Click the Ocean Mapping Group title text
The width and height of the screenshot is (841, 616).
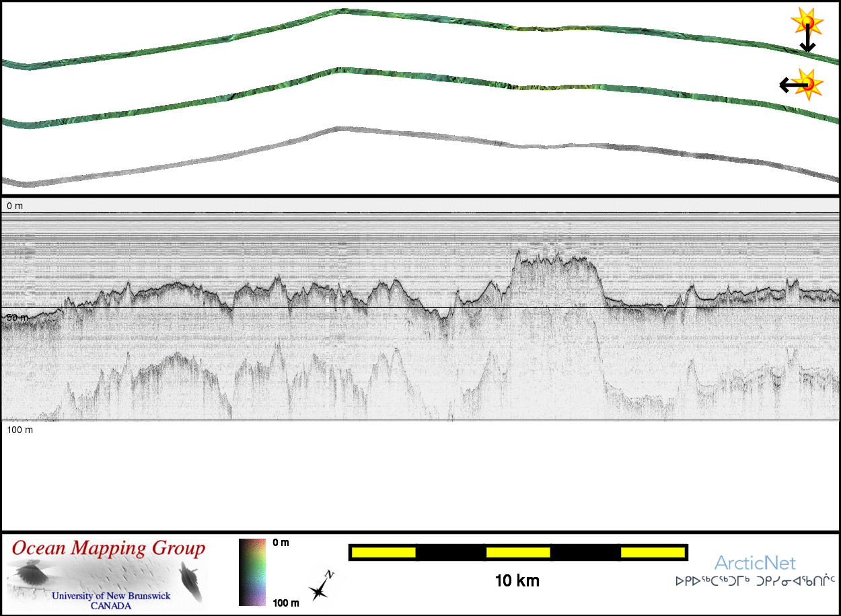(108, 549)
